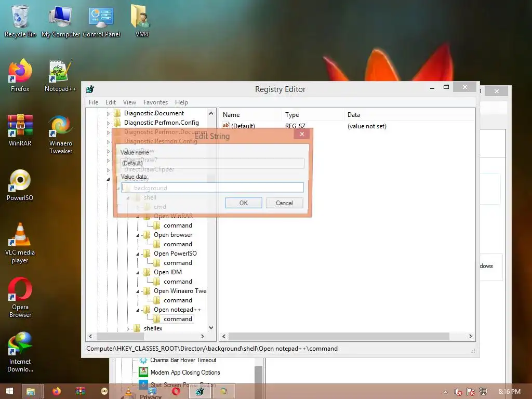532x399 pixels.
Task: Select Modern App Closing Options in Winaero Tweaker
Action: pyautogui.click(x=185, y=372)
